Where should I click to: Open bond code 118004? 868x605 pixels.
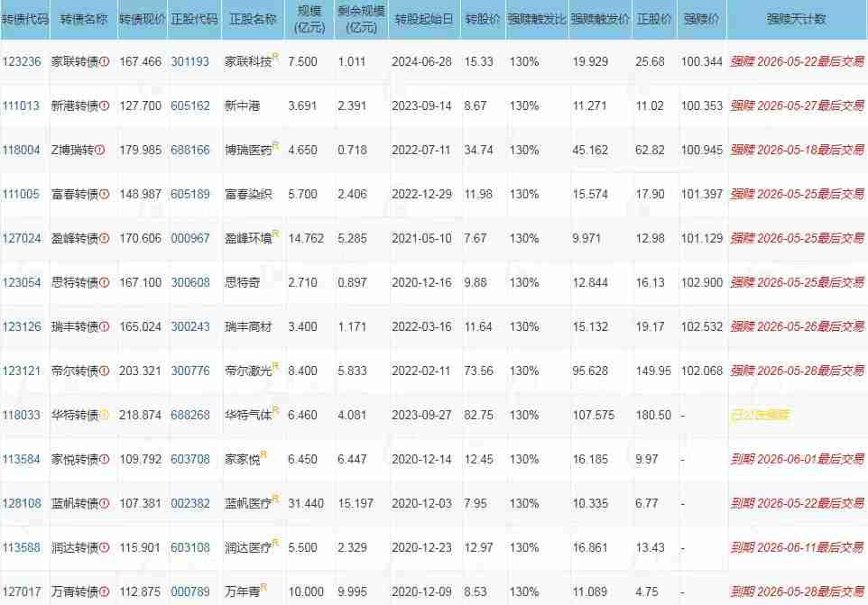pyautogui.click(x=22, y=150)
